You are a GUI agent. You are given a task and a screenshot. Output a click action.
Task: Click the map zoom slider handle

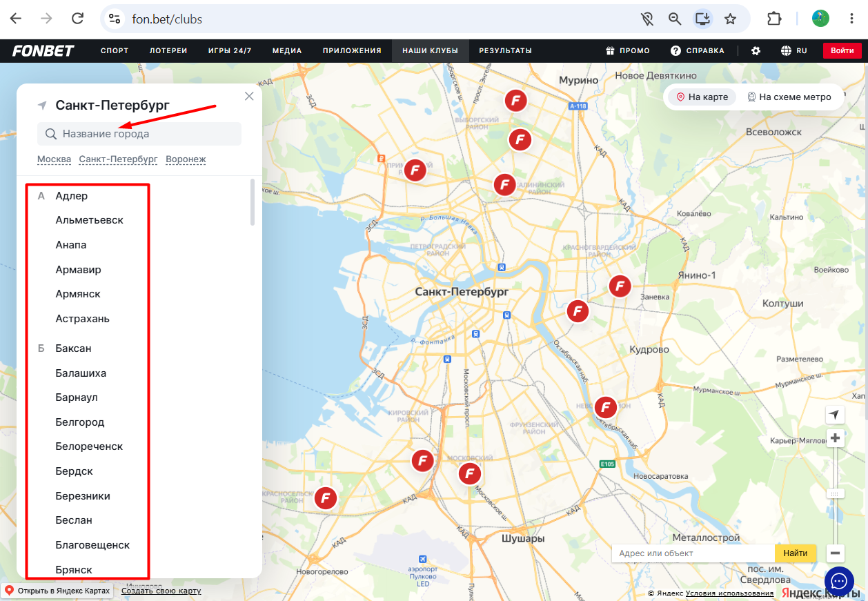point(835,494)
